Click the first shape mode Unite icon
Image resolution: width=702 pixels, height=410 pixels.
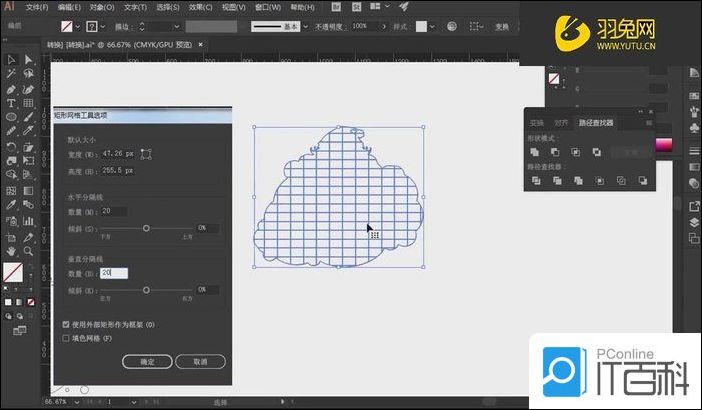536,151
